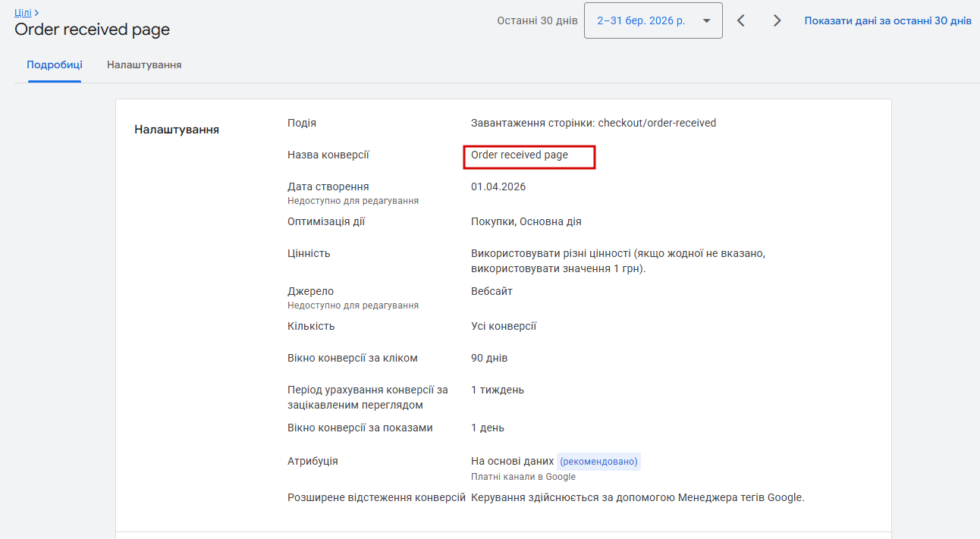Click the На основі даних attribution value
980x539 pixels.
[512, 461]
